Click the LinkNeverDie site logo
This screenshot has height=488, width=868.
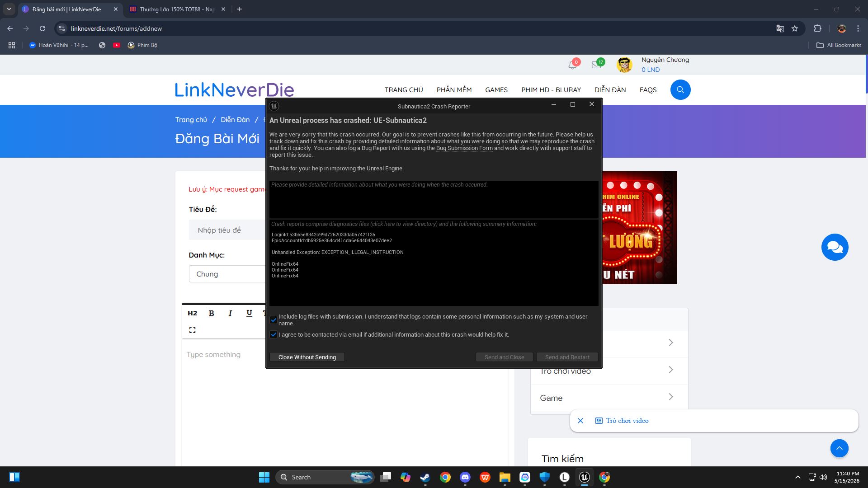(x=234, y=90)
